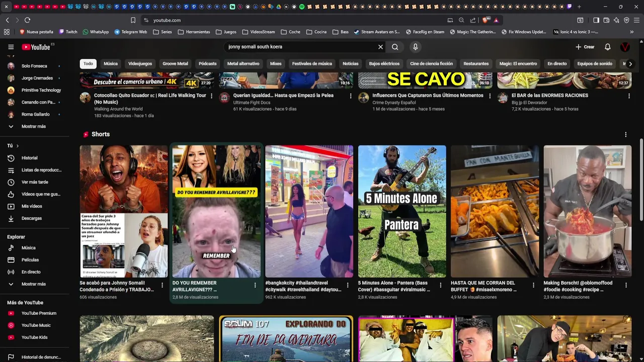Open the WhatsApp bookmark
644x362 pixels.
pyautogui.click(x=96, y=32)
